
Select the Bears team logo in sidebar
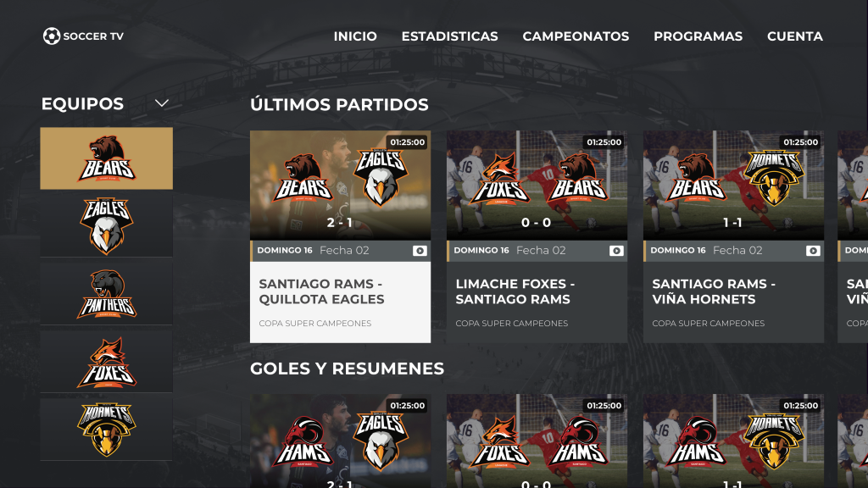point(106,158)
